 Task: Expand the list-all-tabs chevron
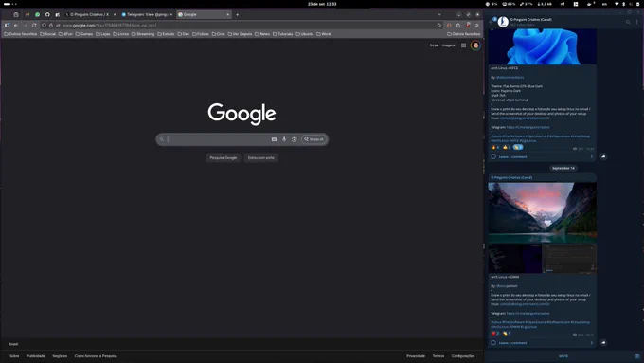tap(439, 14)
